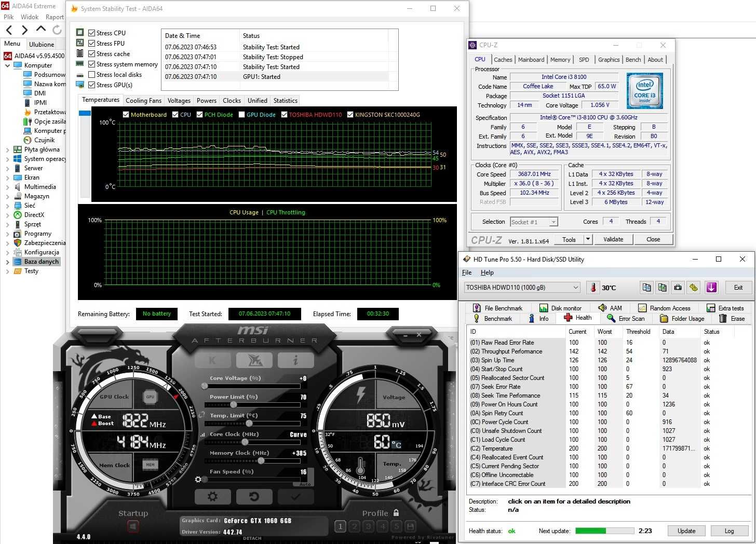Click HD Tune copy screenshot icon
This screenshot has width=756, height=544.
pos(662,288)
